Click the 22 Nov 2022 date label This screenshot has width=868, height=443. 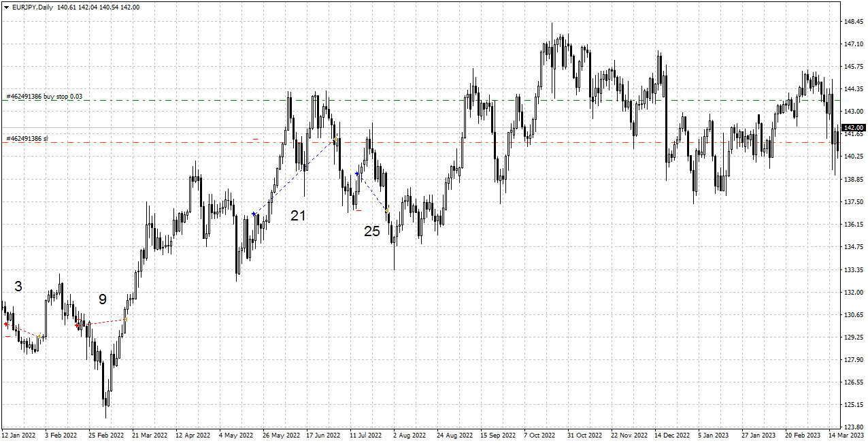[629, 435]
